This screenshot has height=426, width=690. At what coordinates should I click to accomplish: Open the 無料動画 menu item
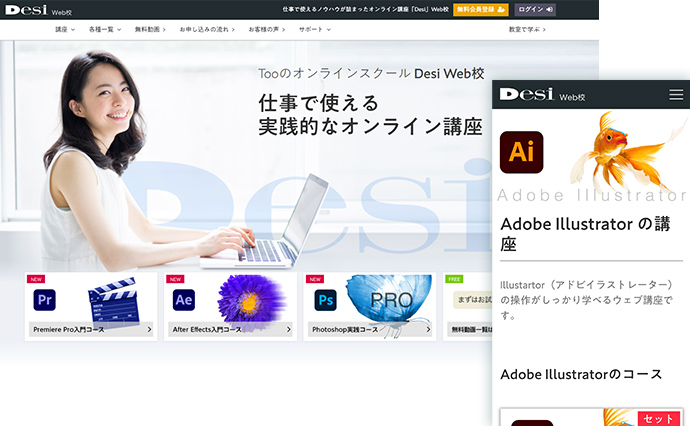pyautogui.click(x=150, y=29)
